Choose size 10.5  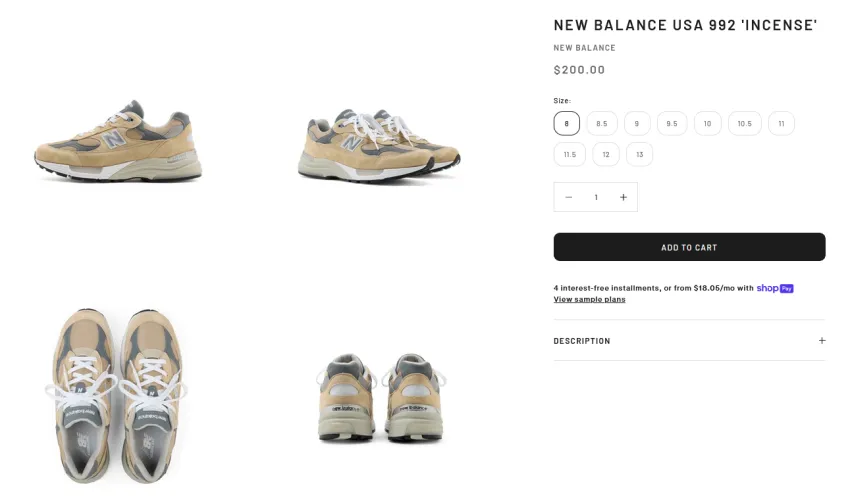point(745,124)
